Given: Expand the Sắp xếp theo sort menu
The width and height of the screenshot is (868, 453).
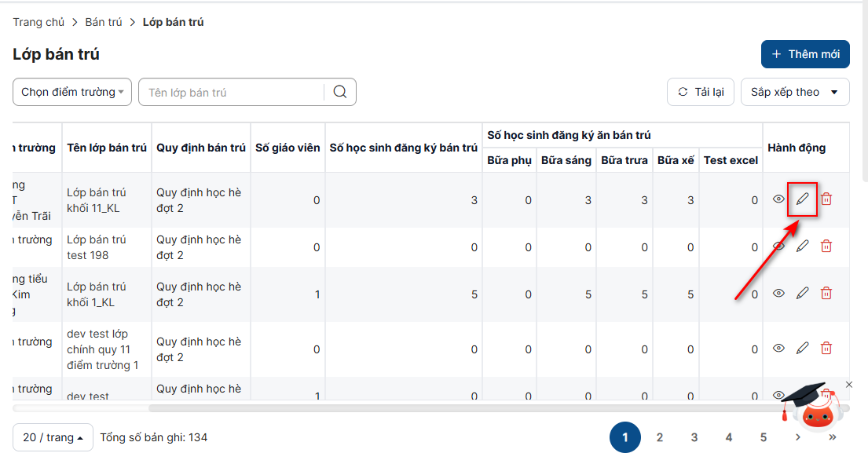Looking at the screenshot, I should (794, 92).
